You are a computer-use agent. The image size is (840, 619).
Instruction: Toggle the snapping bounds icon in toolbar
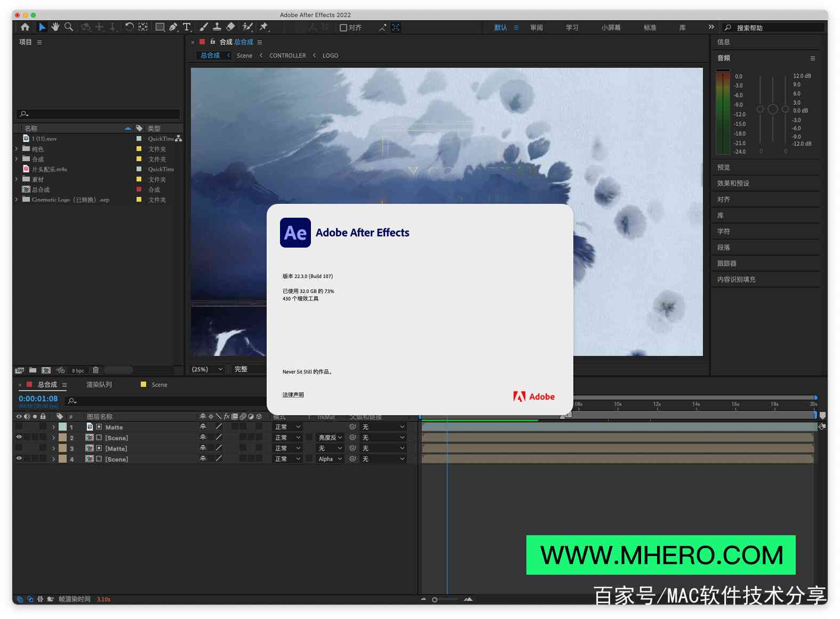[x=396, y=27]
